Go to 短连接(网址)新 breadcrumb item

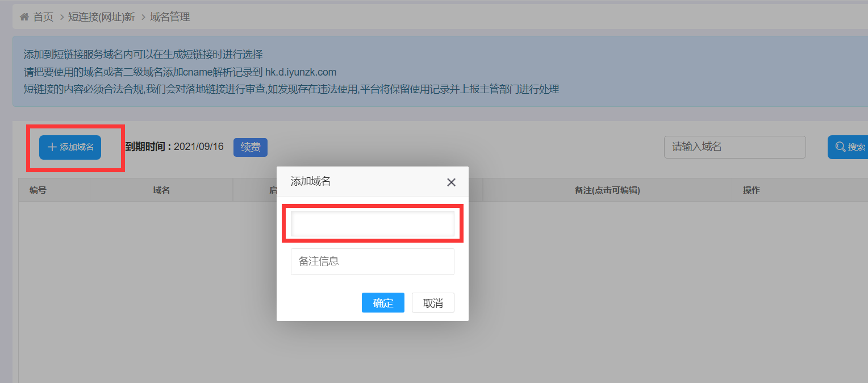(x=101, y=17)
